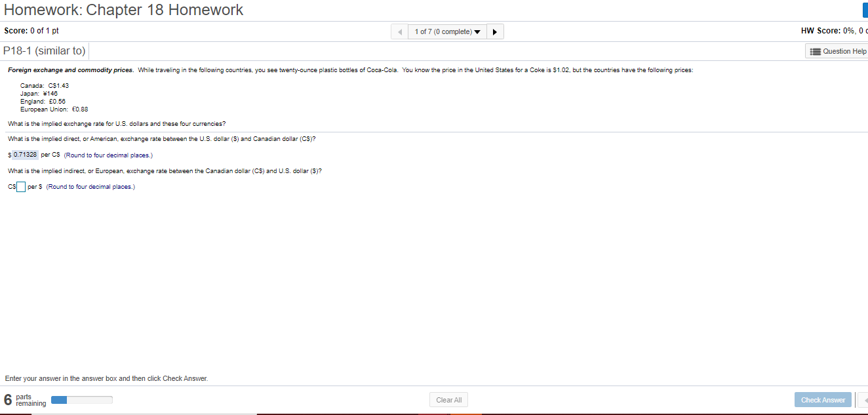Screen dimensions: 868x415
Task: Click the '6 parts remaining' counter
Action: click(x=25, y=400)
